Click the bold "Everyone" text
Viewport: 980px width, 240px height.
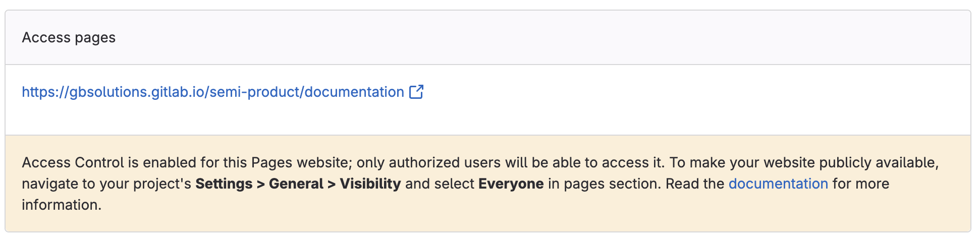point(511,184)
